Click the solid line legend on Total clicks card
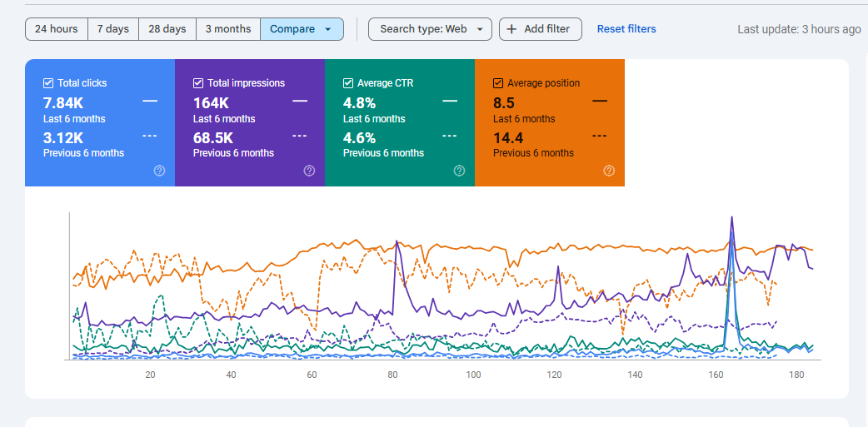The width and height of the screenshot is (868, 427). point(150,102)
